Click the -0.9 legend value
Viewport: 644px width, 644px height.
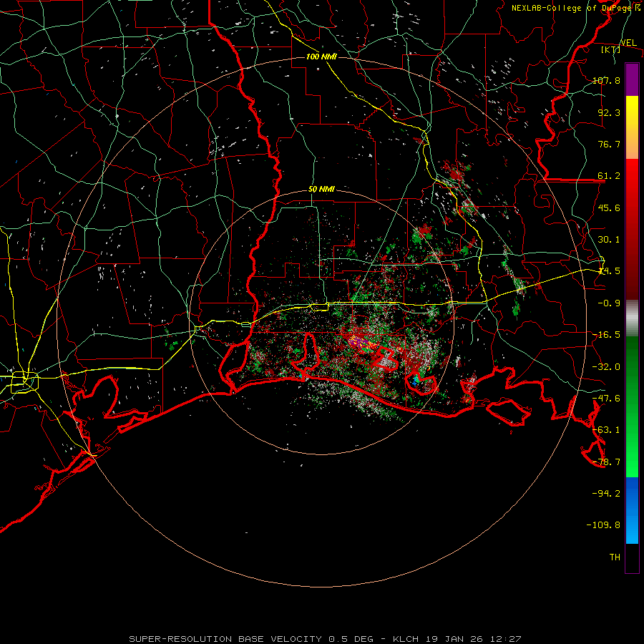click(609, 303)
